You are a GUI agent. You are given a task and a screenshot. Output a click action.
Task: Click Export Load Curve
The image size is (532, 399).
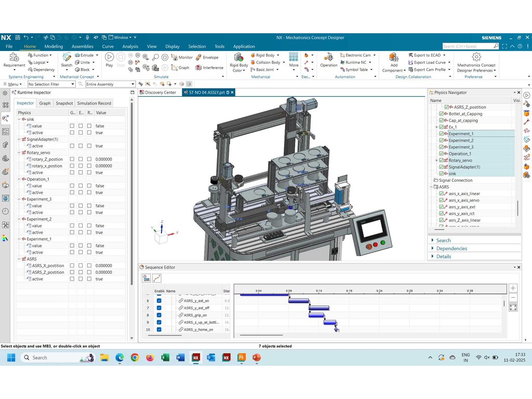click(x=427, y=62)
